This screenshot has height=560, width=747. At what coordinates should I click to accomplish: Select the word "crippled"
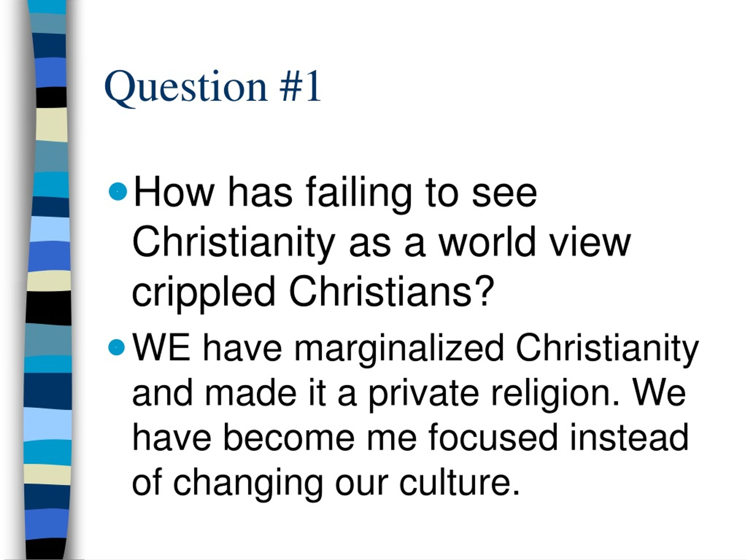click(204, 291)
